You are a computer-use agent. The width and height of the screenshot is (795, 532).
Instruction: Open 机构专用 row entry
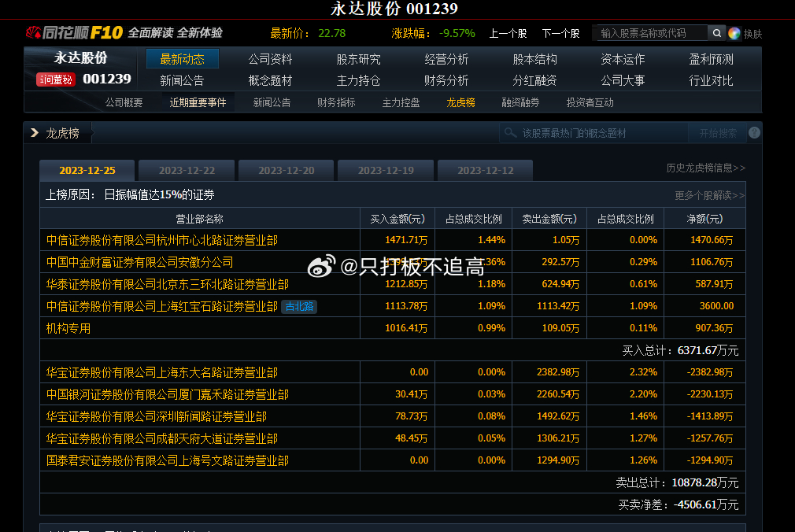coord(68,328)
